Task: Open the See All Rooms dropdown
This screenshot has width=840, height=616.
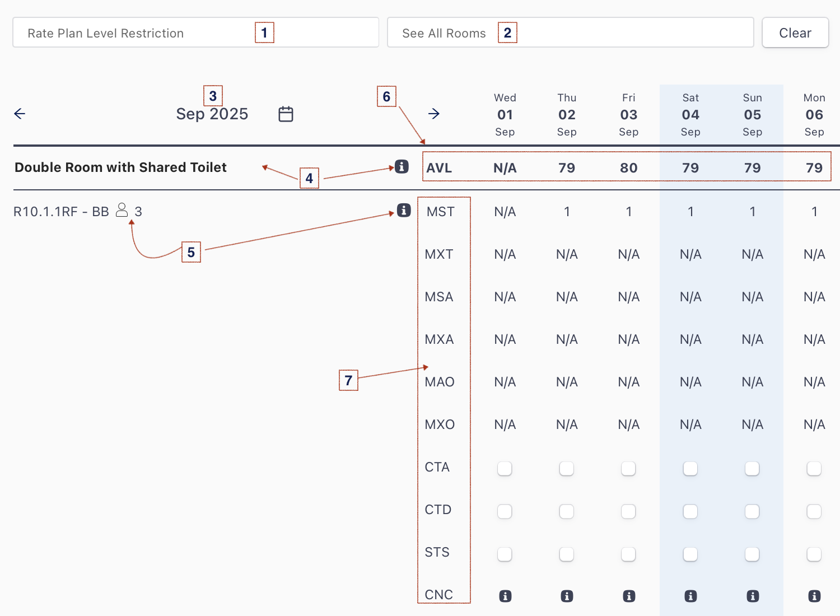Action: point(570,33)
